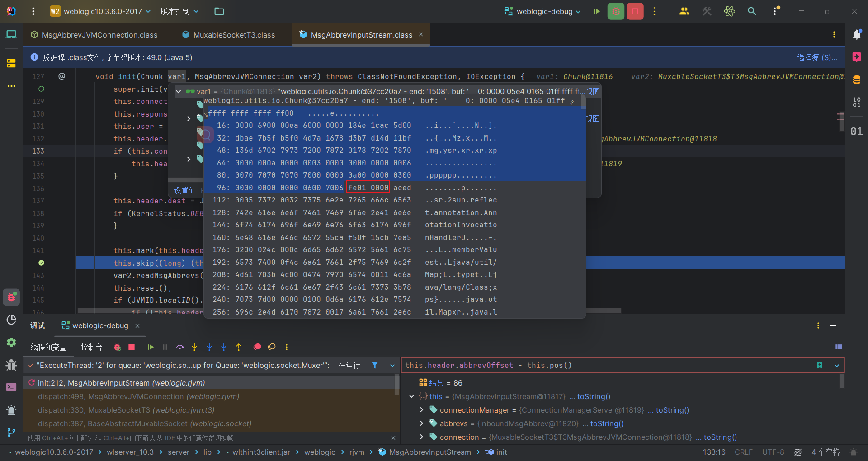Open Database tool window icon
The height and width of the screenshot is (461, 868).
(857, 80)
